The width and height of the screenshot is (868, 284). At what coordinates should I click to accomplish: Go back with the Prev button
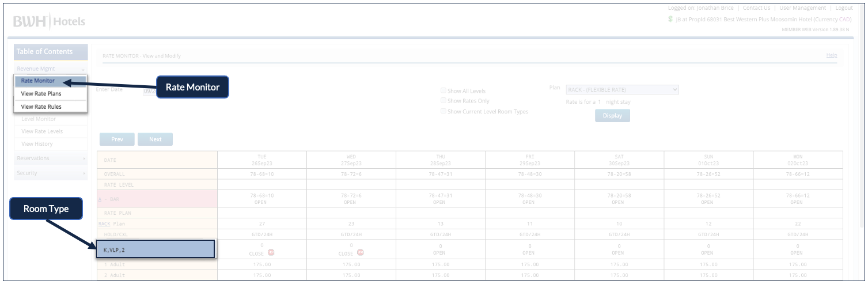tap(117, 139)
